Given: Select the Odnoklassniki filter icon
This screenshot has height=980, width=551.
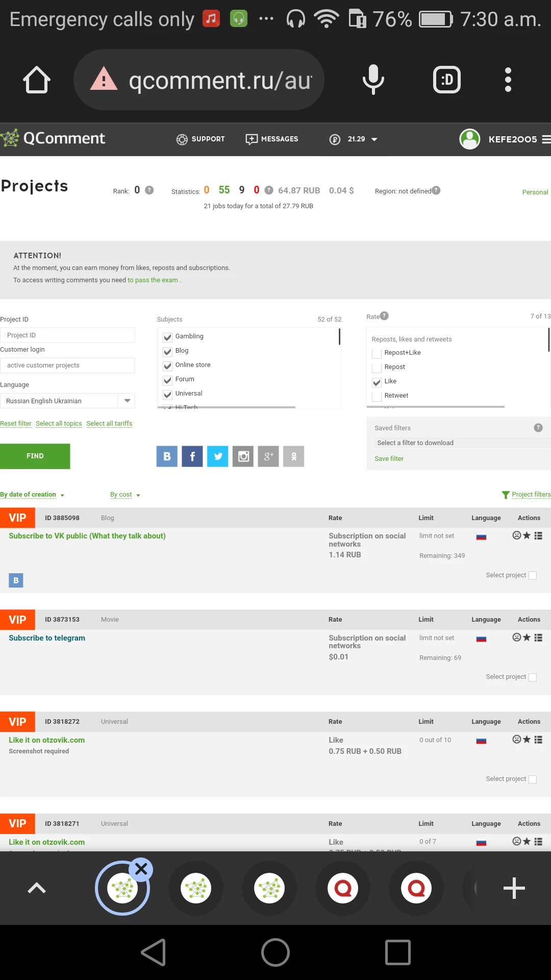Looking at the screenshot, I should (x=294, y=456).
